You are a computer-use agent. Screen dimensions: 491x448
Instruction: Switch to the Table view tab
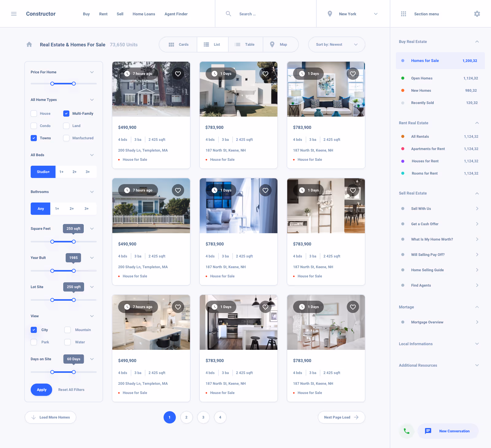pos(245,44)
